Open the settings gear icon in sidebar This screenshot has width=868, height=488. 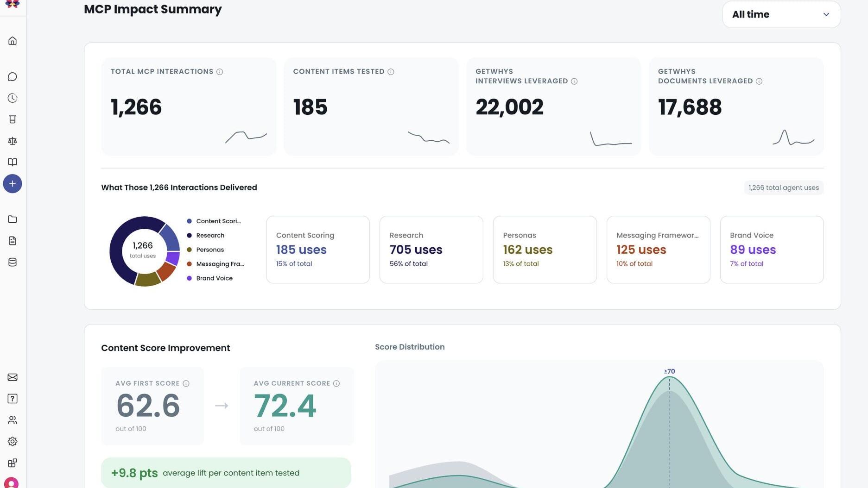coord(13,442)
